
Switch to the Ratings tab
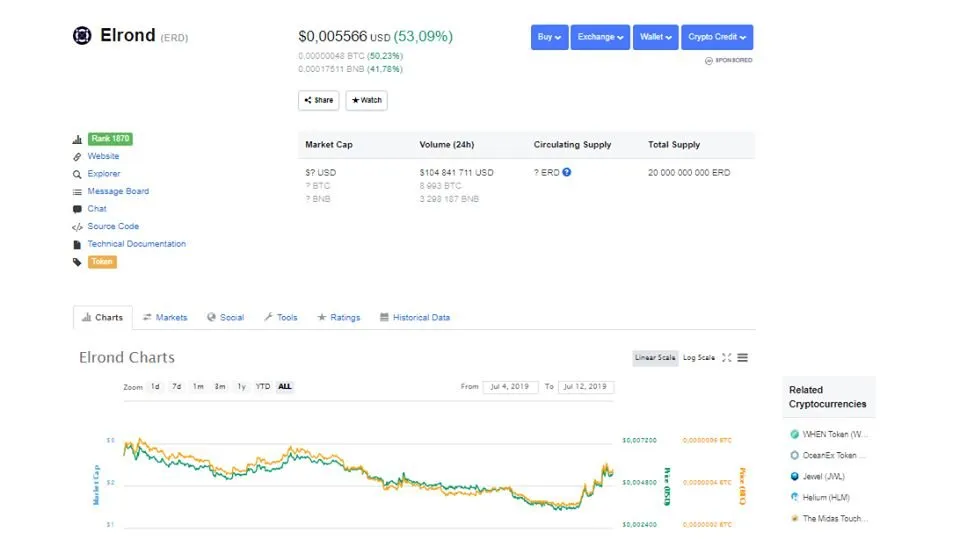pyautogui.click(x=339, y=317)
